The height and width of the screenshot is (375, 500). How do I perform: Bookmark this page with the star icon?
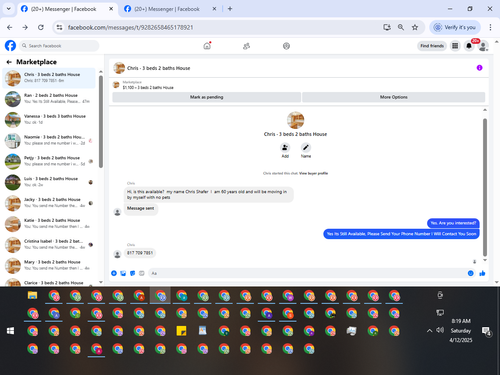pos(415,27)
